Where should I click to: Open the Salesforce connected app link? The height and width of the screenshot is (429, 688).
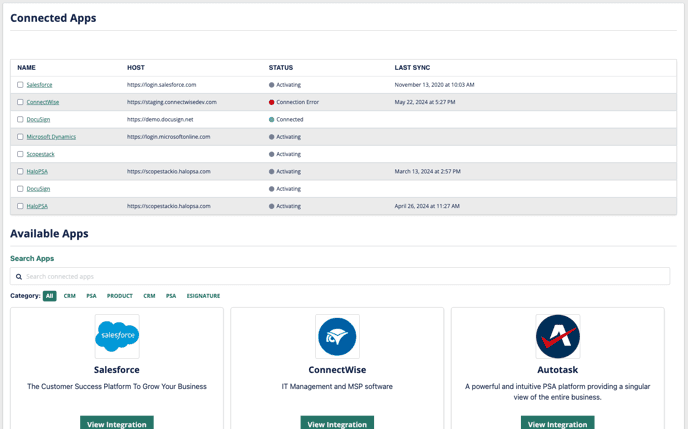39,85
